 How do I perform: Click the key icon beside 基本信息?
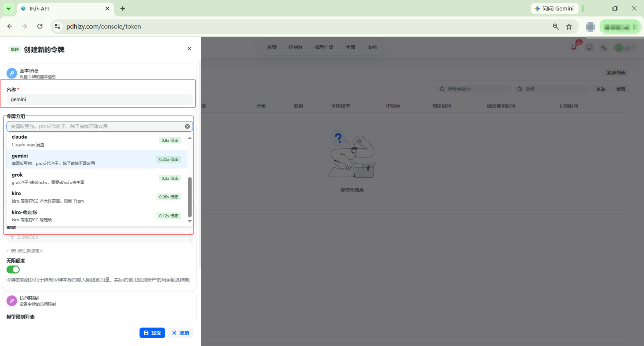(12, 73)
